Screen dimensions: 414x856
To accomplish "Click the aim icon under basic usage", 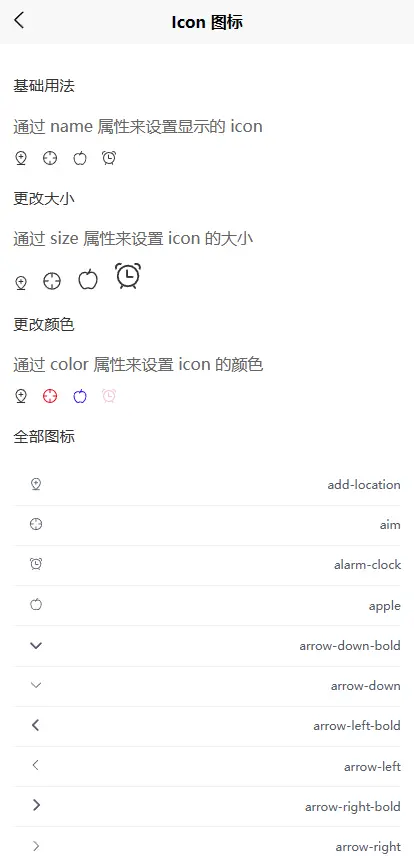I will [x=50, y=158].
